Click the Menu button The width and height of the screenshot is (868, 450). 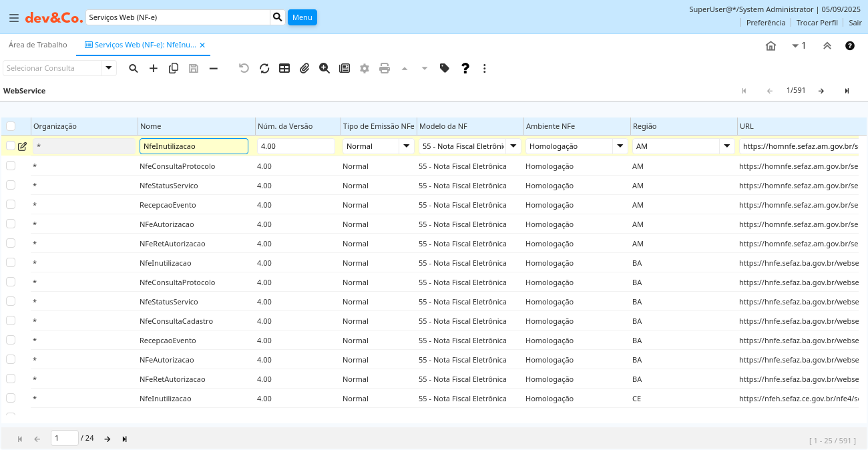tap(302, 17)
